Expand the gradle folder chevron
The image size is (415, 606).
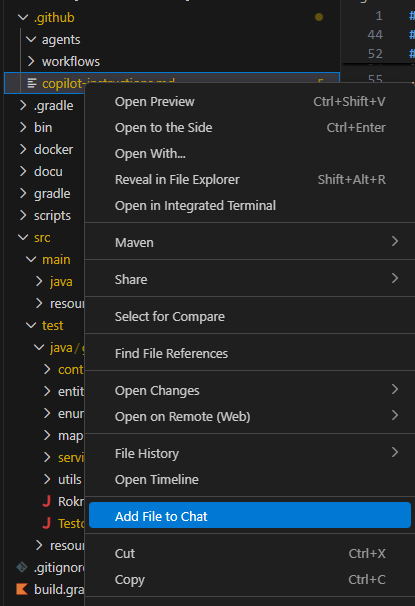(23, 193)
